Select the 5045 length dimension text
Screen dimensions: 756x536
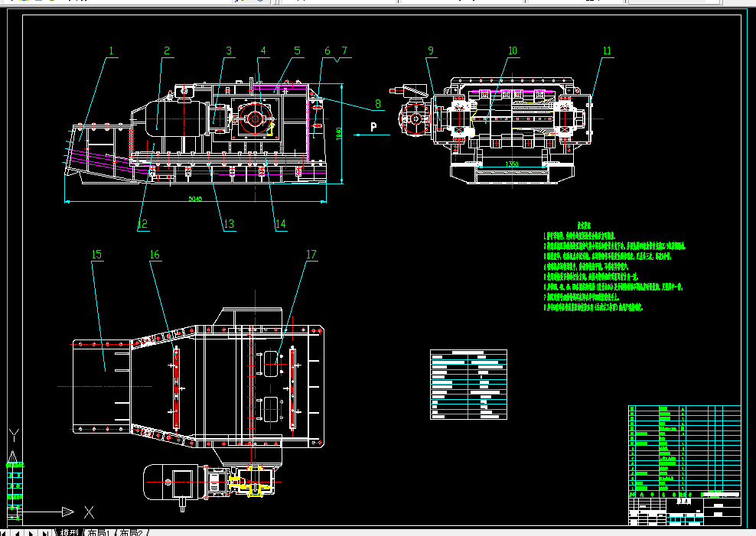(x=195, y=198)
